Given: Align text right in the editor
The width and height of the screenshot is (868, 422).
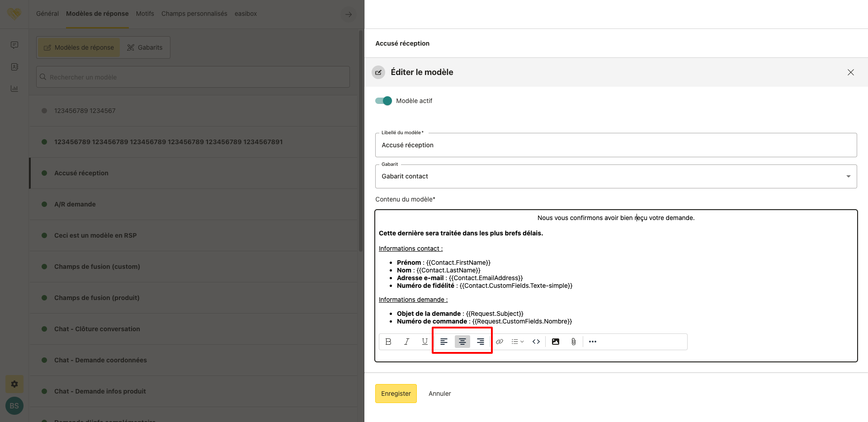Looking at the screenshot, I should point(481,342).
